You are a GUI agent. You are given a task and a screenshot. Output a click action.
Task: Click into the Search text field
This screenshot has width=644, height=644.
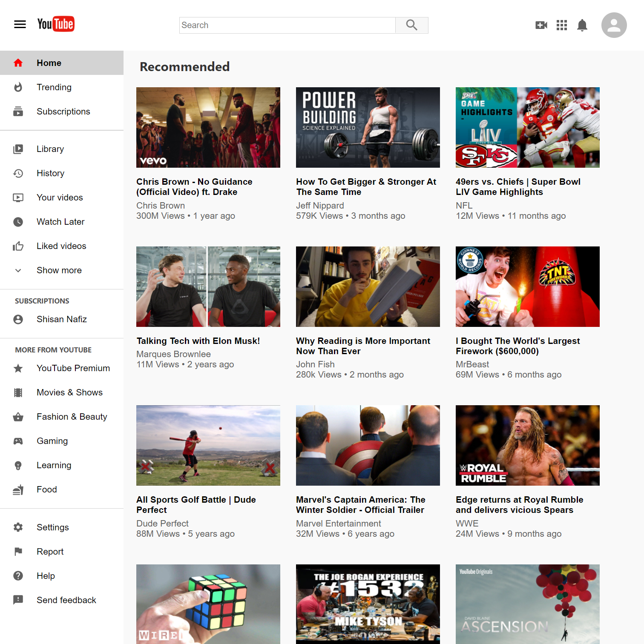[x=287, y=26]
